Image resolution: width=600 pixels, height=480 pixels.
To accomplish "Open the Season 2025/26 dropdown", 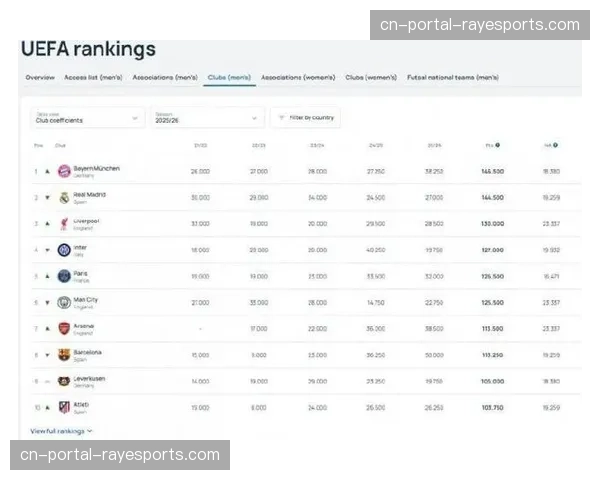I will (x=207, y=118).
